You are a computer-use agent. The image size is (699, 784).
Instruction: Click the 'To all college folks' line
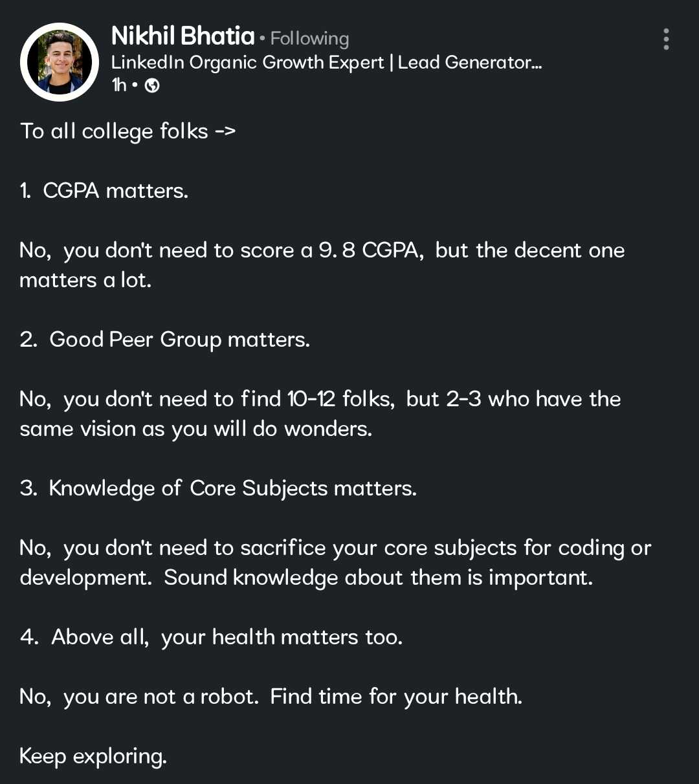128,131
